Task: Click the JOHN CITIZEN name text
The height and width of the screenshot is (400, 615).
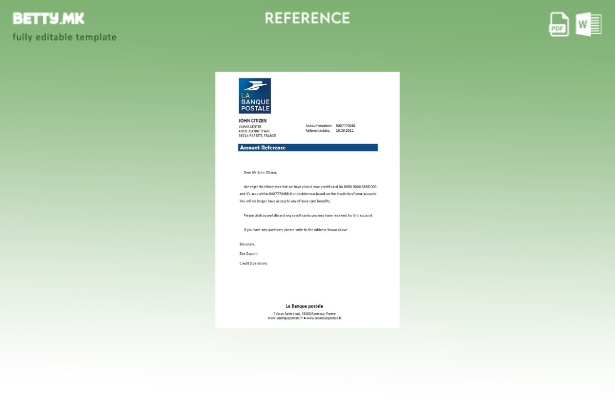Action: pos(253,121)
